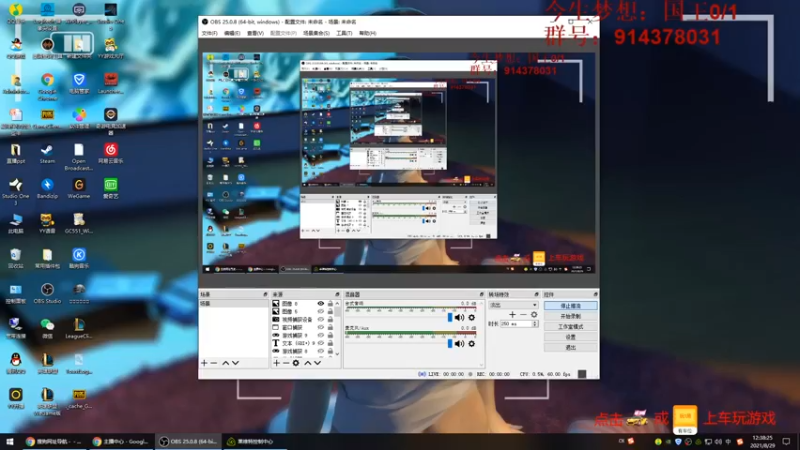Open the WeGame desktop shortcut

[79, 188]
